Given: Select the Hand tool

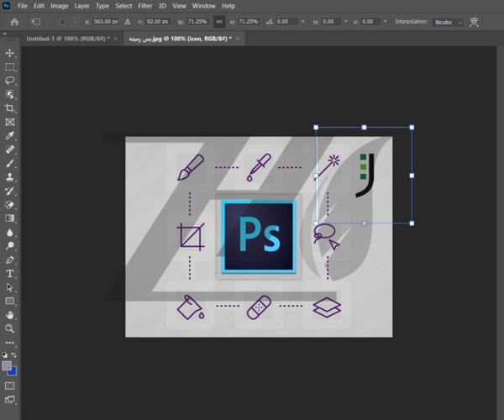Looking at the screenshot, I should point(9,315).
